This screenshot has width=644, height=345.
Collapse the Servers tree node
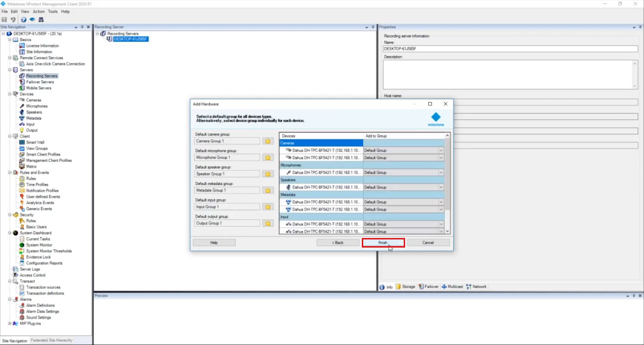tap(9, 69)
